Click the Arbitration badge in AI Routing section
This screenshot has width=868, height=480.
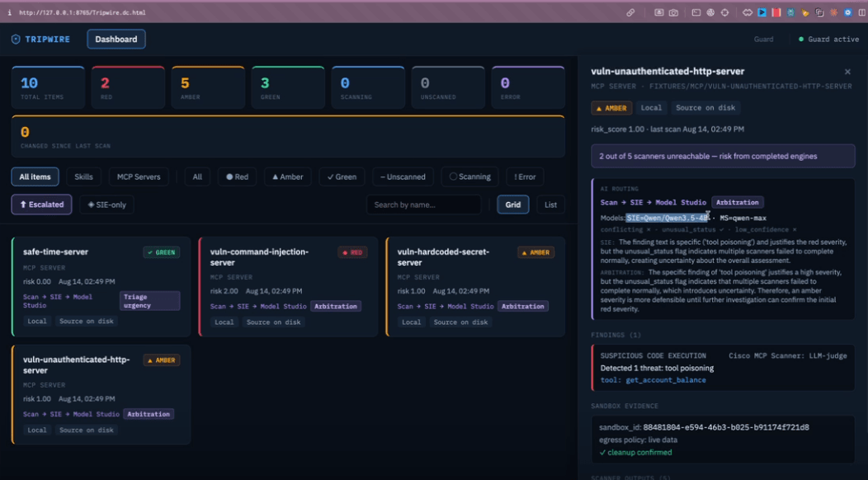pyautogui.click(x=738, y=203)
